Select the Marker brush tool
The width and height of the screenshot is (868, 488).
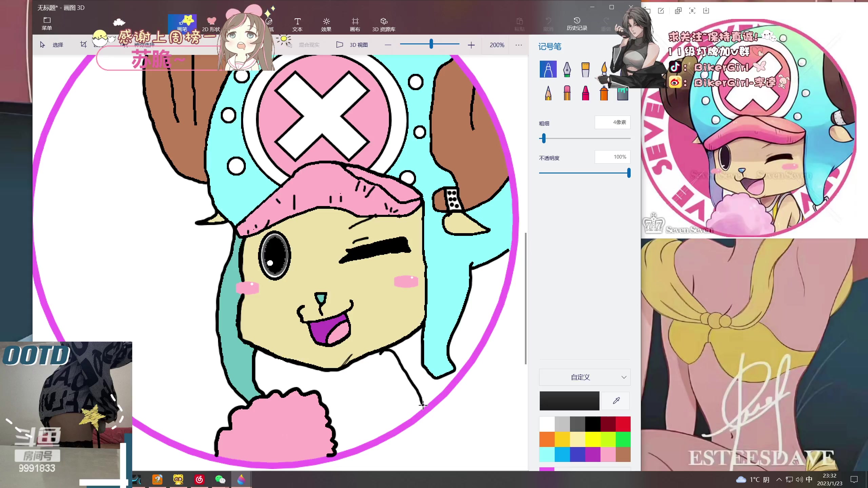[x=548, y=69]
